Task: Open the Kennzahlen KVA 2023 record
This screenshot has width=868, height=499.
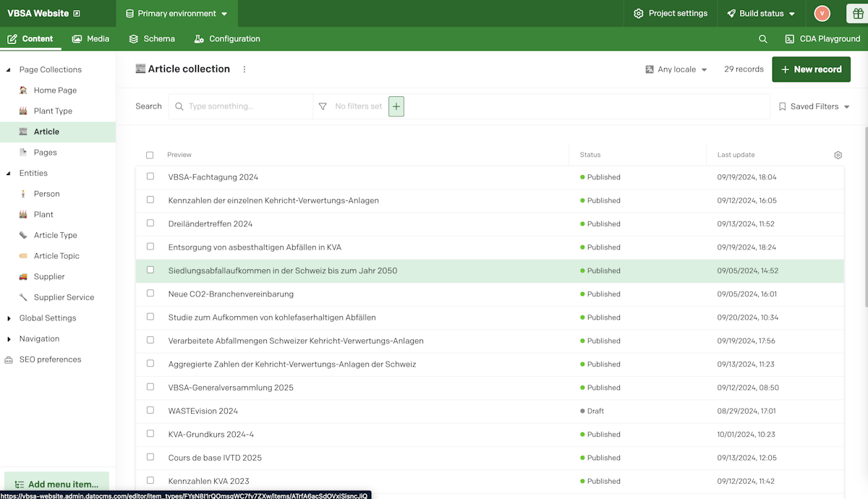Action: point(209,481)
